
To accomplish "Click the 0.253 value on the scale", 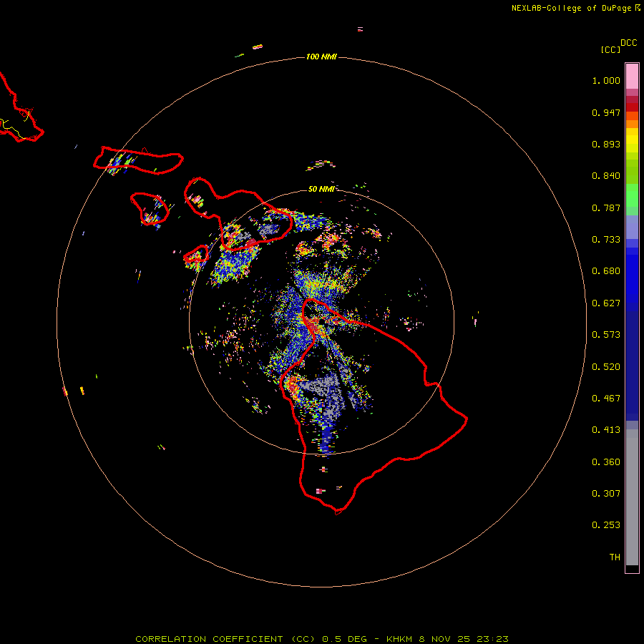I will tap(606, 525).
